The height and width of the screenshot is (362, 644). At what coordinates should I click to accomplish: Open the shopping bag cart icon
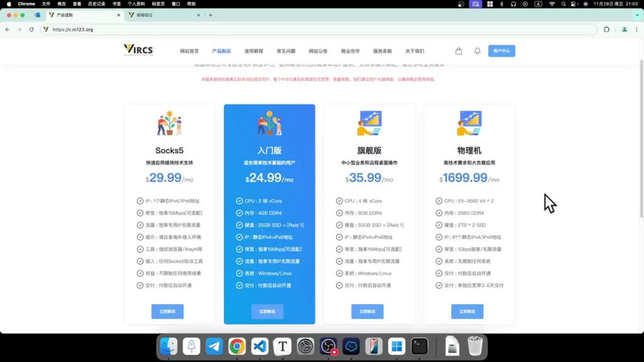458,51
